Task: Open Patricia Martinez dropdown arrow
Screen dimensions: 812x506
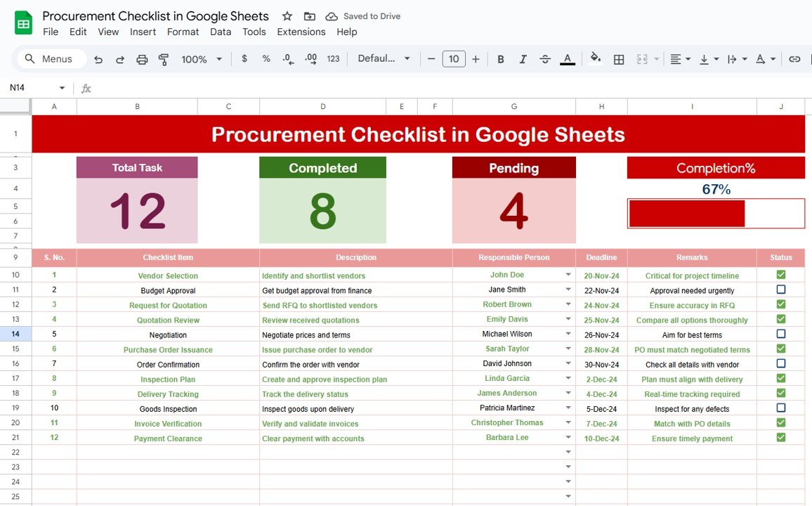Action: tap(568, 408)
